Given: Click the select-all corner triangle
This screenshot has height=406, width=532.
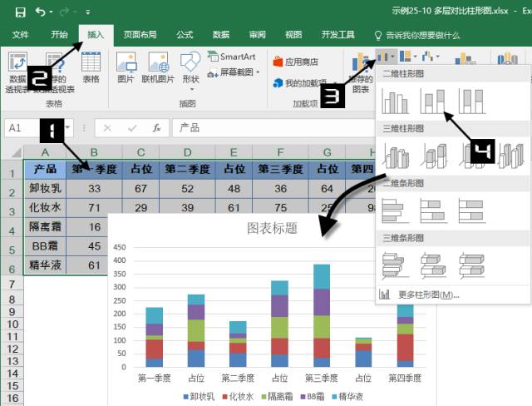Looking at the screenshot, I should click(16, 153).
